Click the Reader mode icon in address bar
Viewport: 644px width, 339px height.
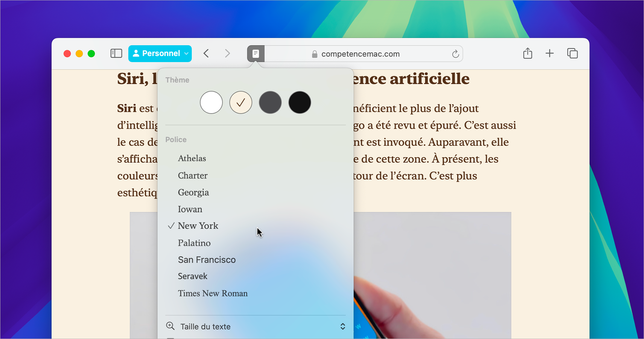click(x=256, y=54)
